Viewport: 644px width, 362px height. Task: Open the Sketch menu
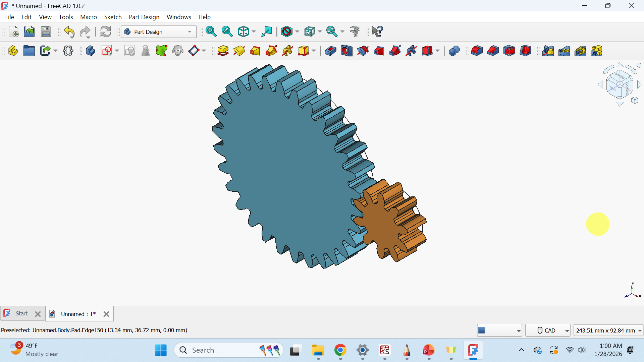[x=113, y=17]
